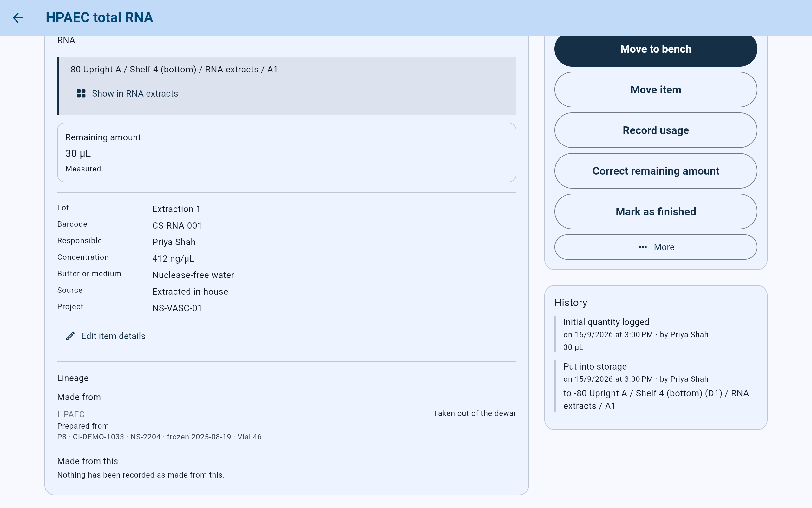This screenshot has height=508, width=812.
Task: Click buffer value Nuclease-free water
Action: (193, 275)
